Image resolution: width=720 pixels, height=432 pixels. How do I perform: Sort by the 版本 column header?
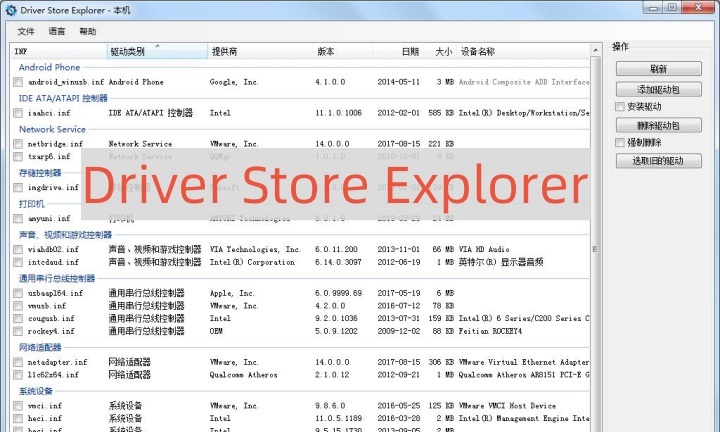[343, 51]
